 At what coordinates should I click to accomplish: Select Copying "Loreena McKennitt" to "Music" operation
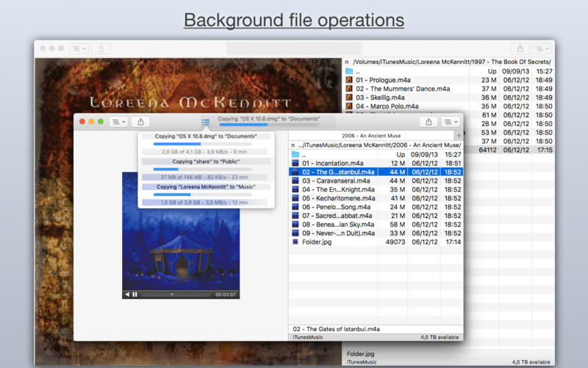[206, 187]
